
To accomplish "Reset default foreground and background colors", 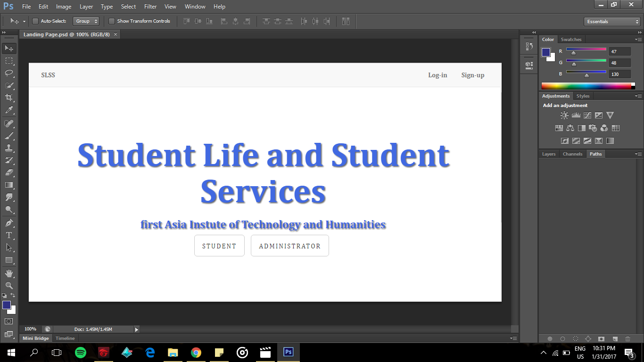I will pyautogui.click(x=4, y=296).
